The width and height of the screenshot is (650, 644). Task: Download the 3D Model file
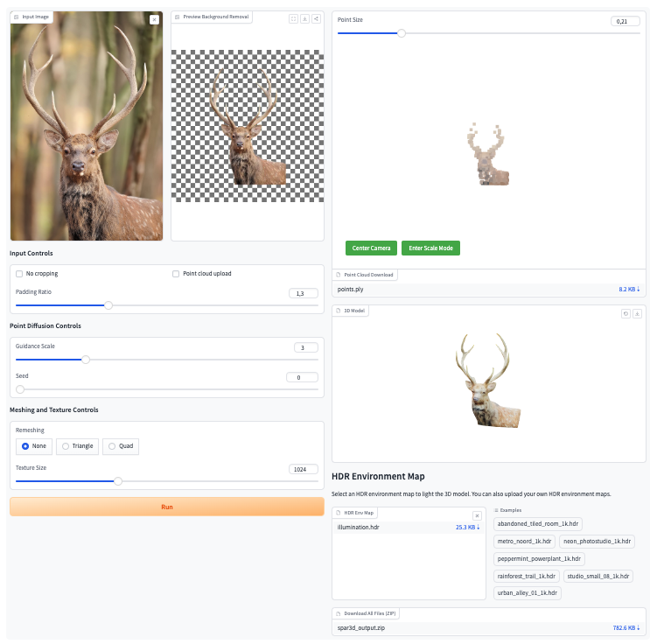[638, 313]
